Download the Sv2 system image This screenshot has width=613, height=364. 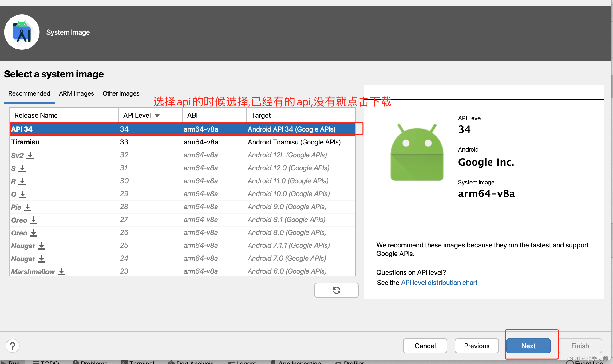tap(30, 156)
